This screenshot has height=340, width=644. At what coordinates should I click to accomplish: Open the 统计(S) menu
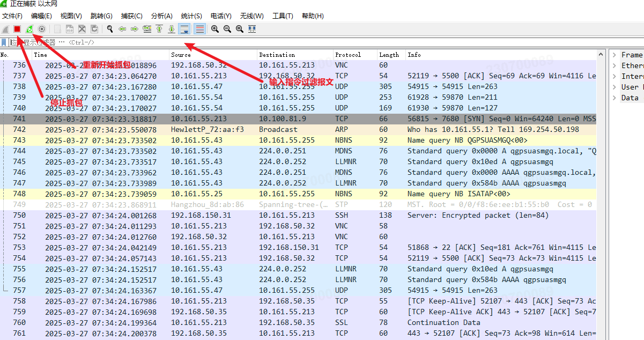(x=191, y=16)
